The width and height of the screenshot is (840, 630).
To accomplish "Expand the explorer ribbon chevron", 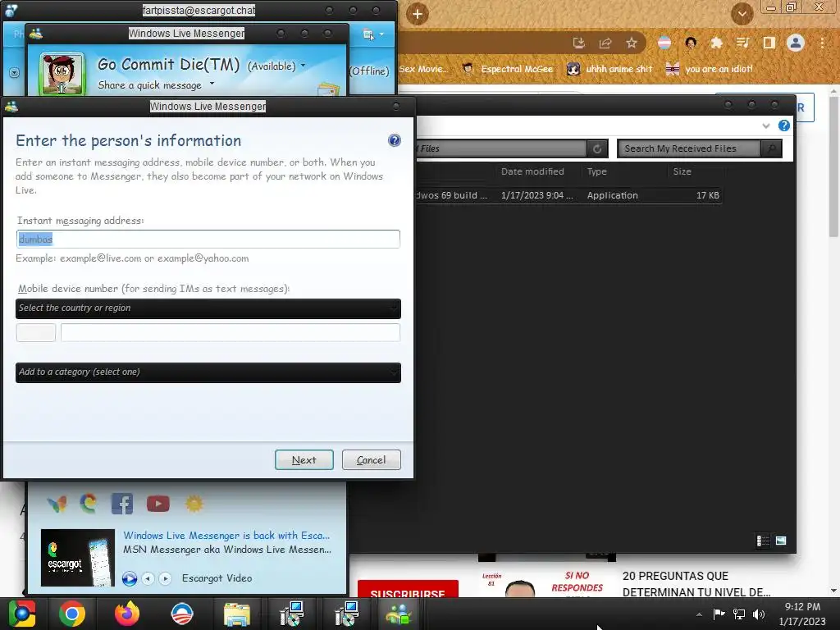I will tap(765, 126).
